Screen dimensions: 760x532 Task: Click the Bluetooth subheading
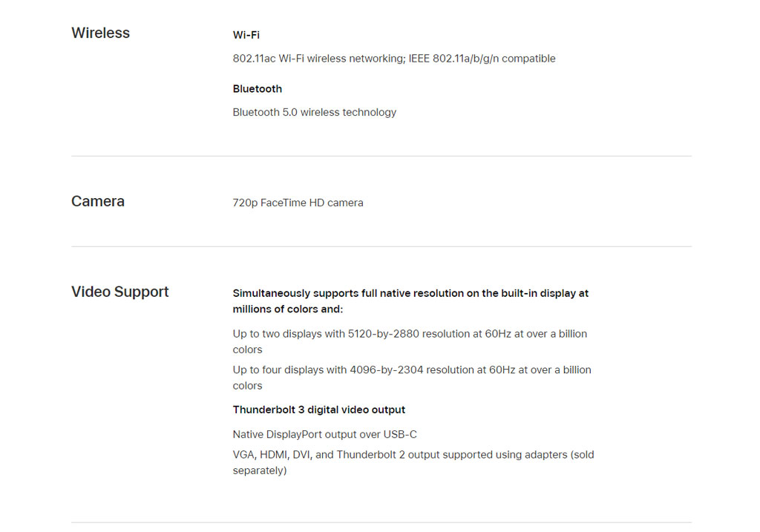click(x=258, y=89)
